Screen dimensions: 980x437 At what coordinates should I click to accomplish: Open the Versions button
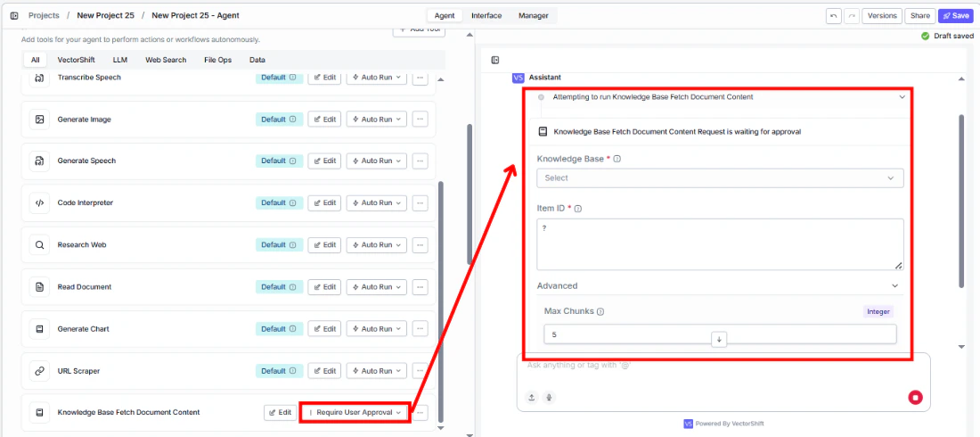[882, 16]
